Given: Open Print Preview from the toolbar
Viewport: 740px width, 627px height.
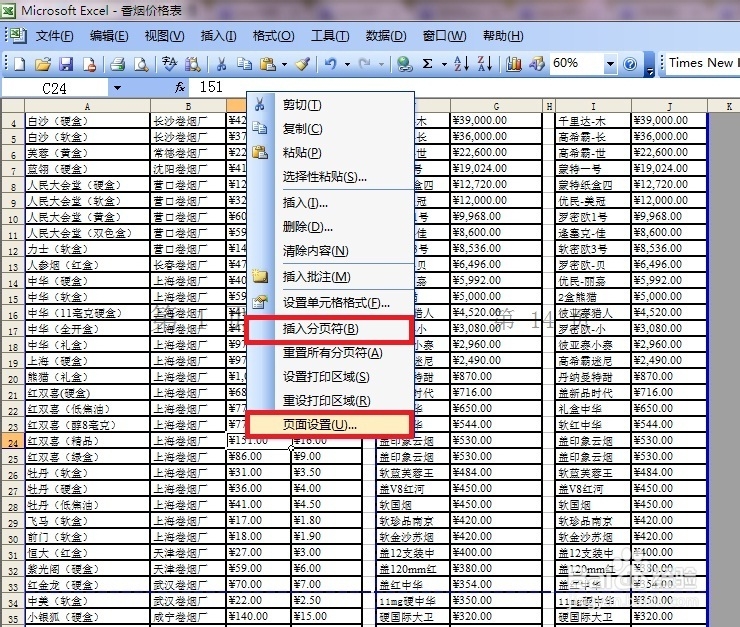Looking at the screenshot, I should tap(141, 64).
